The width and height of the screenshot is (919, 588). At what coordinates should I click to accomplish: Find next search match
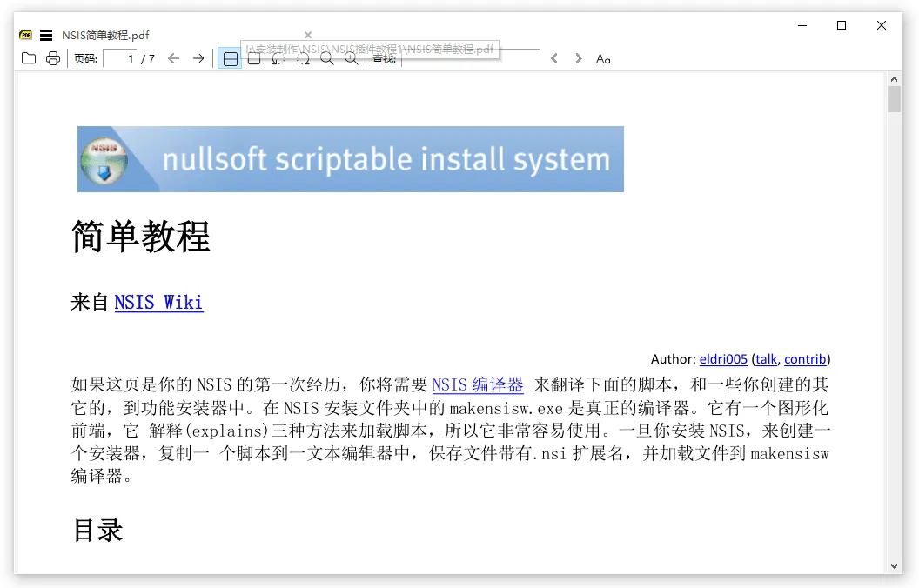click(x=579, y=58)
